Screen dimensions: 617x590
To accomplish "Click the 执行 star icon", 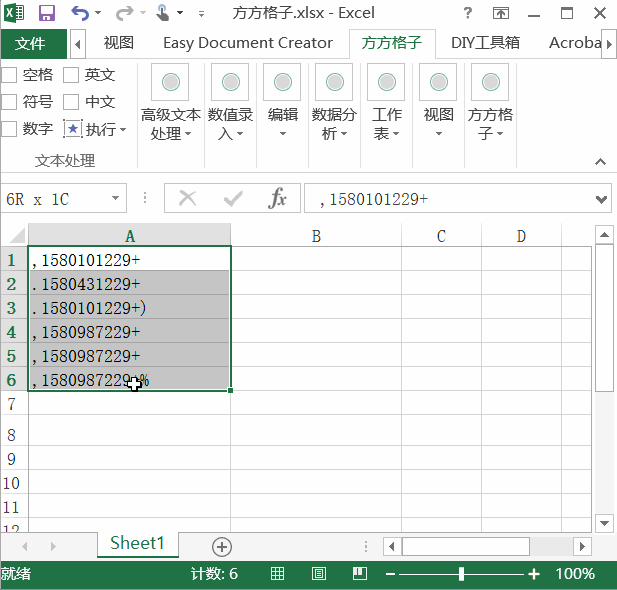I will 73,129.
